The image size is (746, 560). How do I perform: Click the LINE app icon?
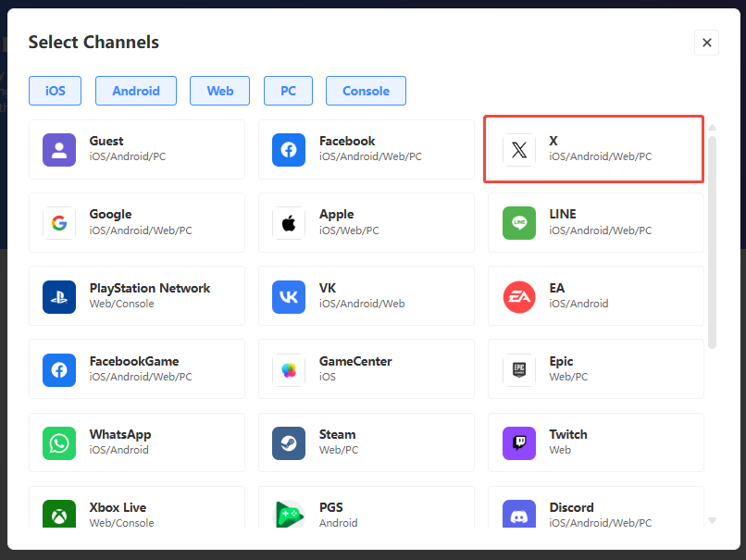pyautogui.click(x=518, y=222)
